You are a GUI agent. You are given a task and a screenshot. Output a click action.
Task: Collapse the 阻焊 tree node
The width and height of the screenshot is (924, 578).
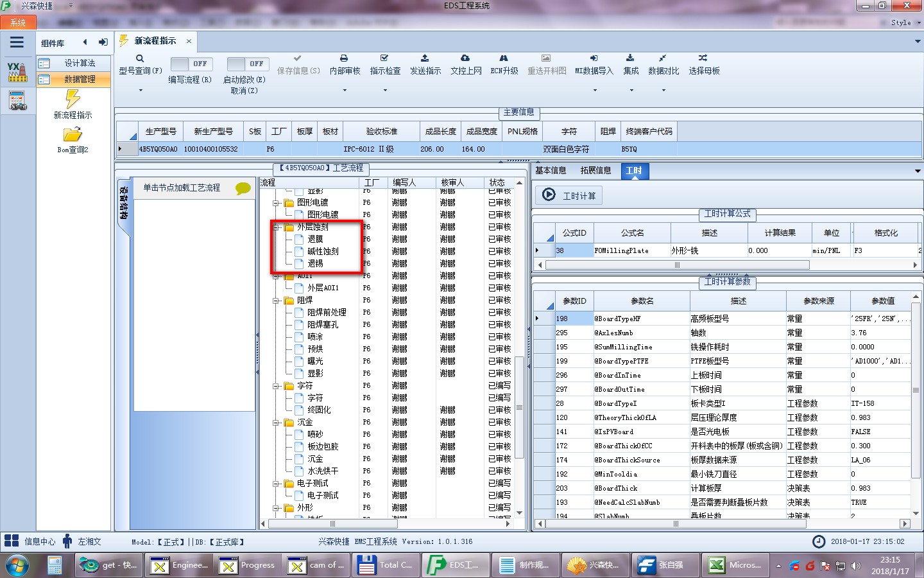click(276, 300)
